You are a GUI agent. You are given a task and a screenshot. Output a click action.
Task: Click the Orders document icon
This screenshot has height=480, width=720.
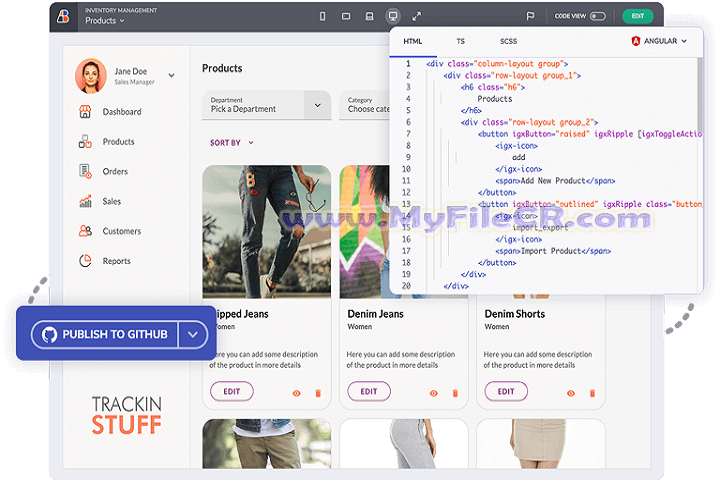coord(85,171)
